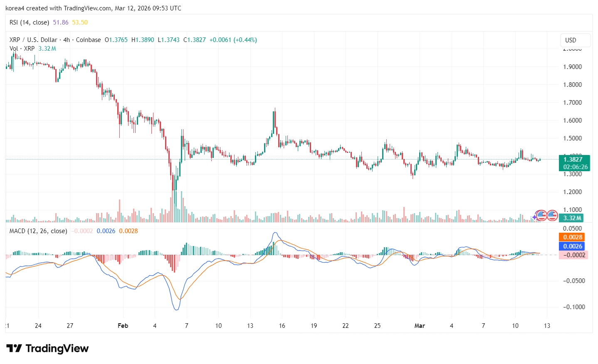Select the XRP / U.S. Dollar symbol title
The image size is (598, 364).
[33, 40]
